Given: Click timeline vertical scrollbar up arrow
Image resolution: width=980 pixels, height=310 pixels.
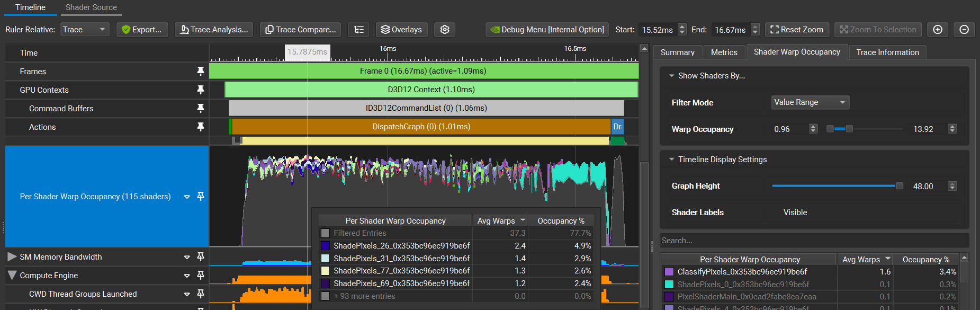Looking at the screenshot, I should click(644, 48).
